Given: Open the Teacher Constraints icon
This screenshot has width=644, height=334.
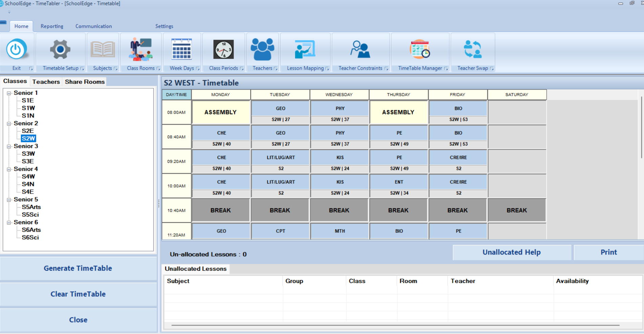Looking at the screenshot, I should pos(360,49).
